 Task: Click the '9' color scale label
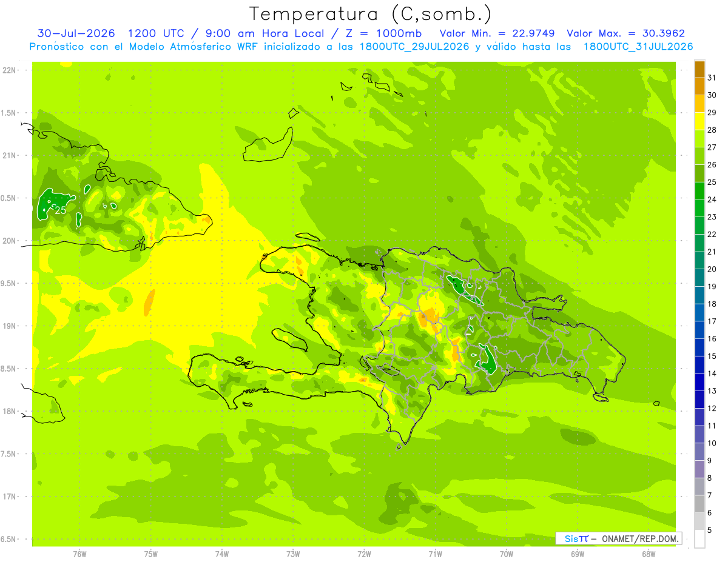pyautogui.click(x=710, y=461)
